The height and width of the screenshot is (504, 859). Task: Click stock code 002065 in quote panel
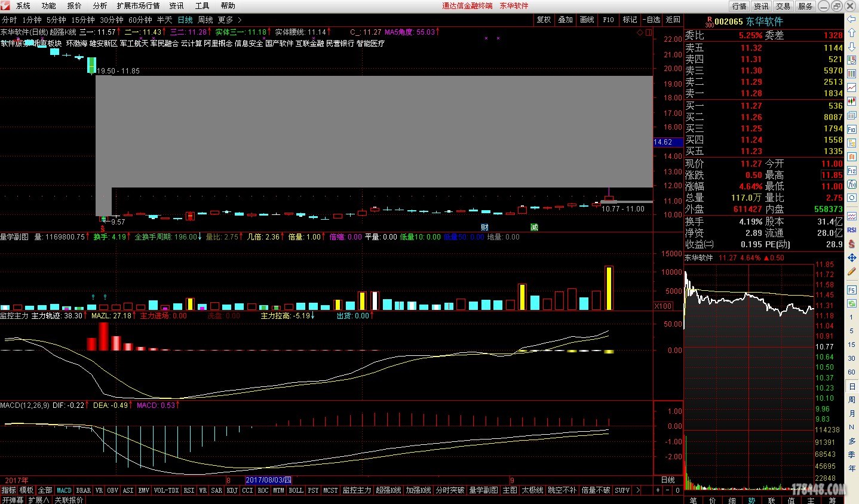(x=729, y=21)
